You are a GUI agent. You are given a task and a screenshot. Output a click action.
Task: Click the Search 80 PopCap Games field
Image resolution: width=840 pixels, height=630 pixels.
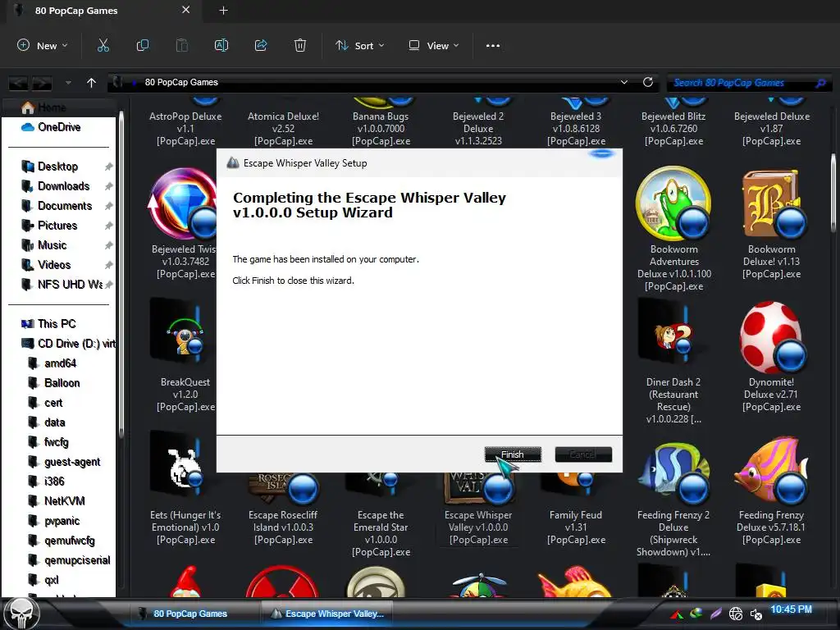pos(750,83)
